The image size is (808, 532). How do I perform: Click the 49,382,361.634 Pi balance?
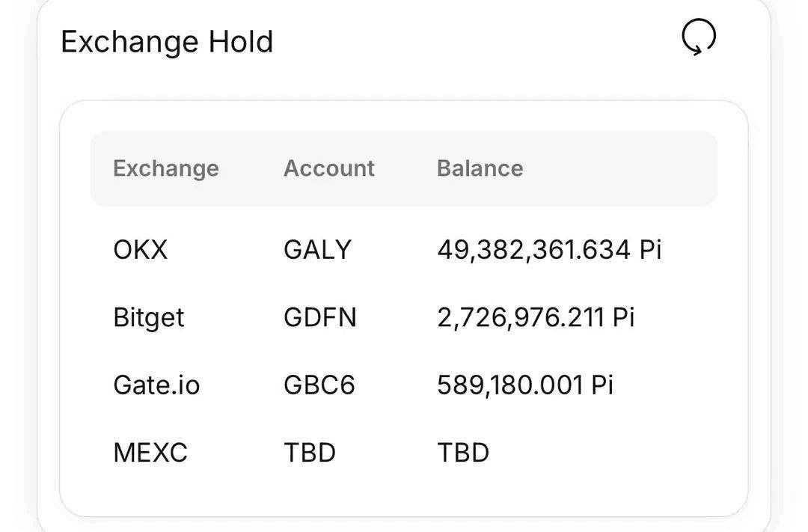(549, 249)
